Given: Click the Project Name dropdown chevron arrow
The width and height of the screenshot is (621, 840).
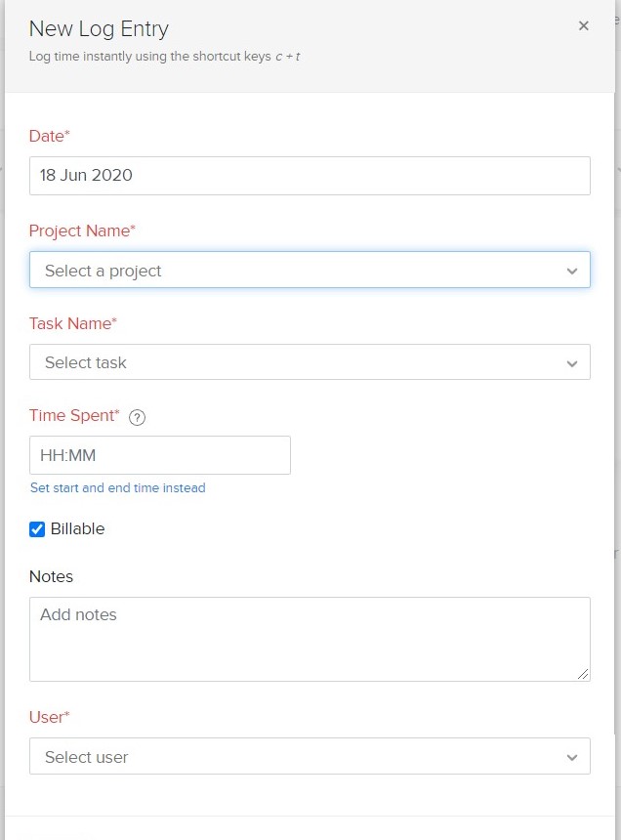Looking at the screenshot, I should 572,272.
